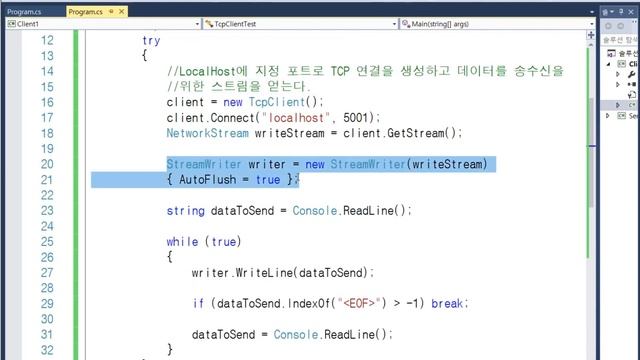Screen dimensions: 640x360
Task: Click the "<EOF>" string literal
Action: (359, 304)
